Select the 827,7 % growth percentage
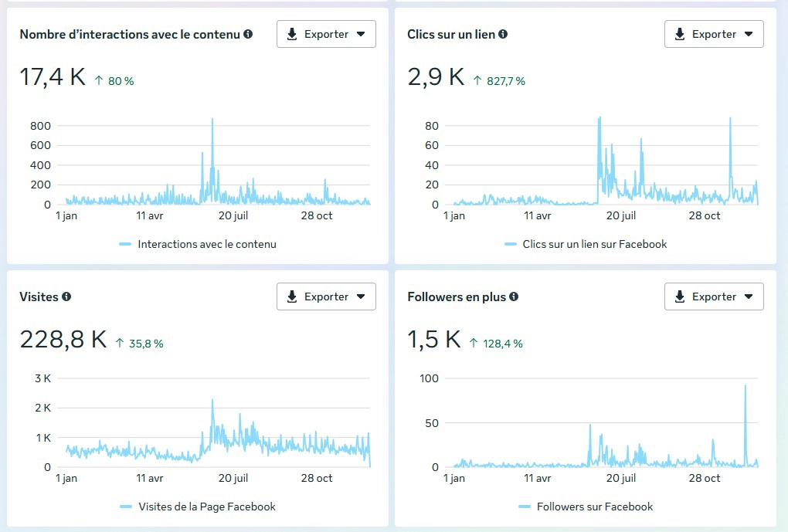This screenshot has height=532, width=788. (505, 80)
